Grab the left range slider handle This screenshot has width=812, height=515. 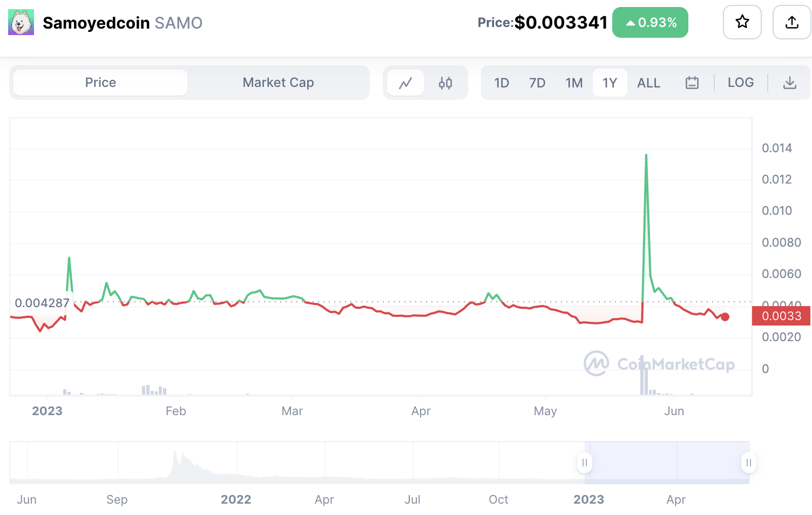[585, 463]
